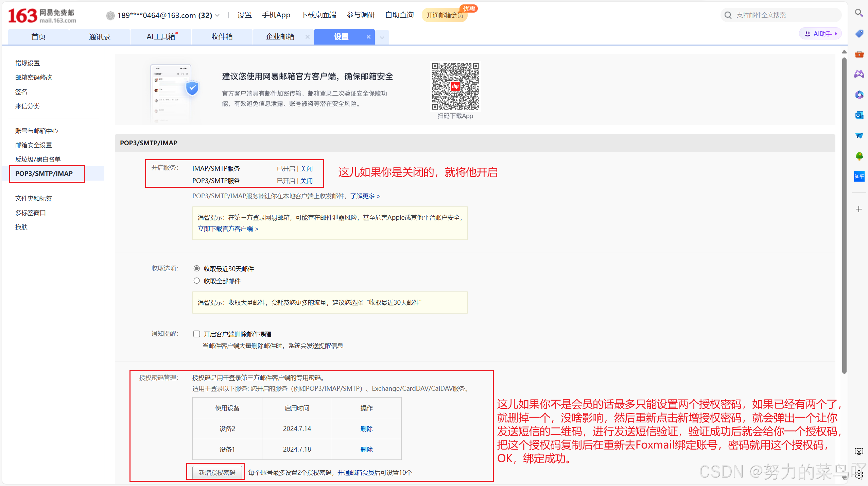
Task: Open the Zhihu sidebar icon
Action: click(859, 177)
